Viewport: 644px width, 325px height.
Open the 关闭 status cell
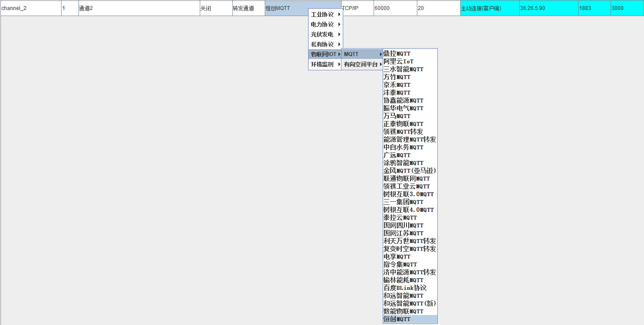click(216, 8)
